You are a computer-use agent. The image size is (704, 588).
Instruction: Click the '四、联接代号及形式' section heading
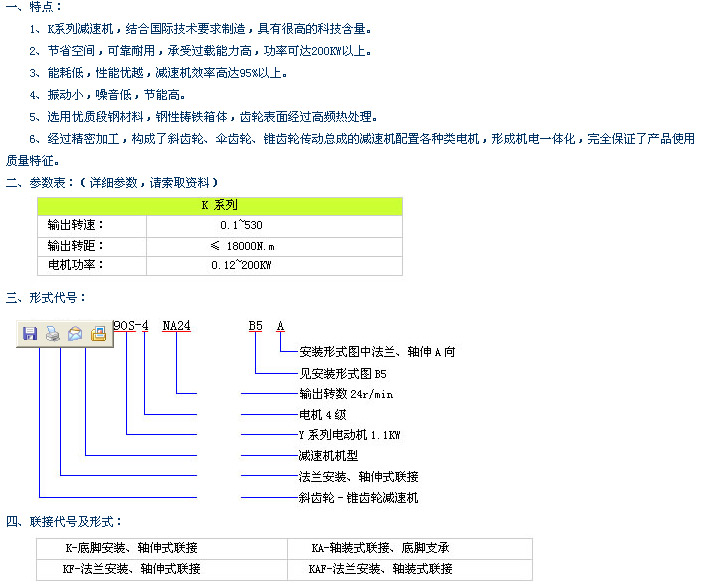[x=64, y=522]
